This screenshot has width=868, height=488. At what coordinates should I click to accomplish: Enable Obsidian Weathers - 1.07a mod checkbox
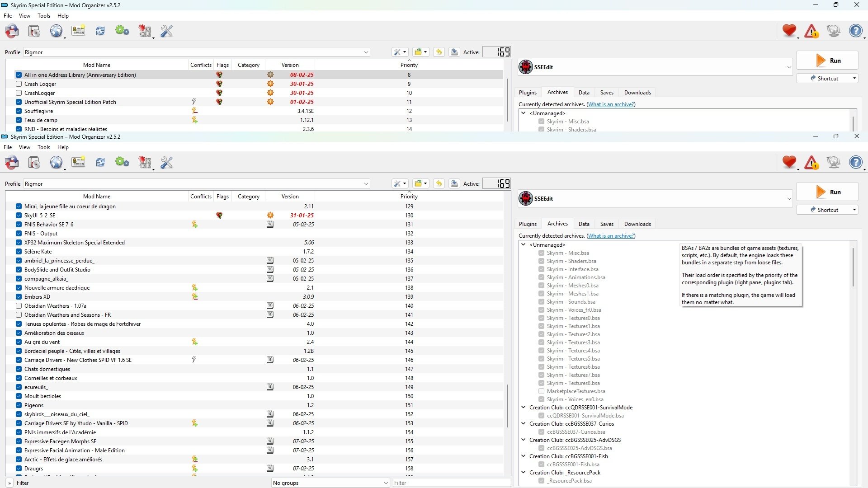(x=19, y=306)
